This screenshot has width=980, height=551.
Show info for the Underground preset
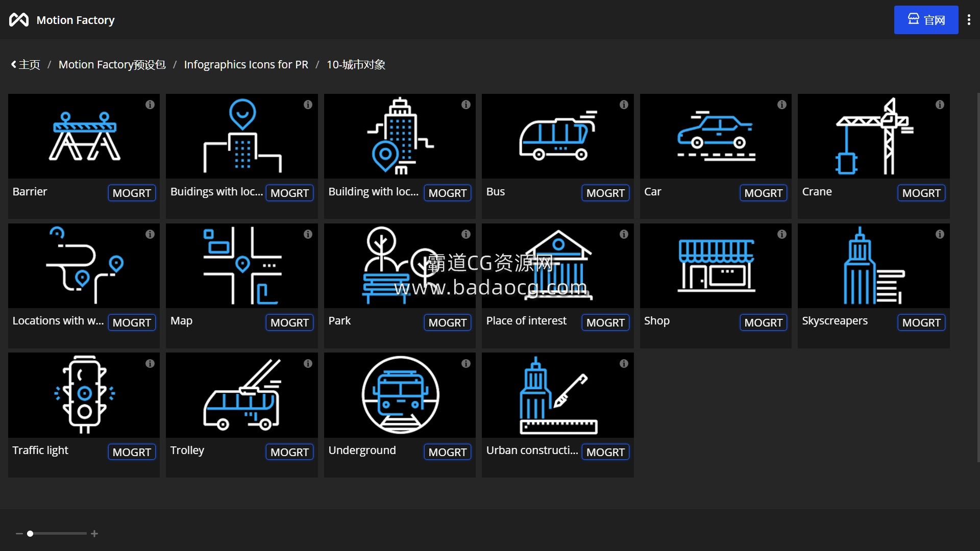point(465,364)
